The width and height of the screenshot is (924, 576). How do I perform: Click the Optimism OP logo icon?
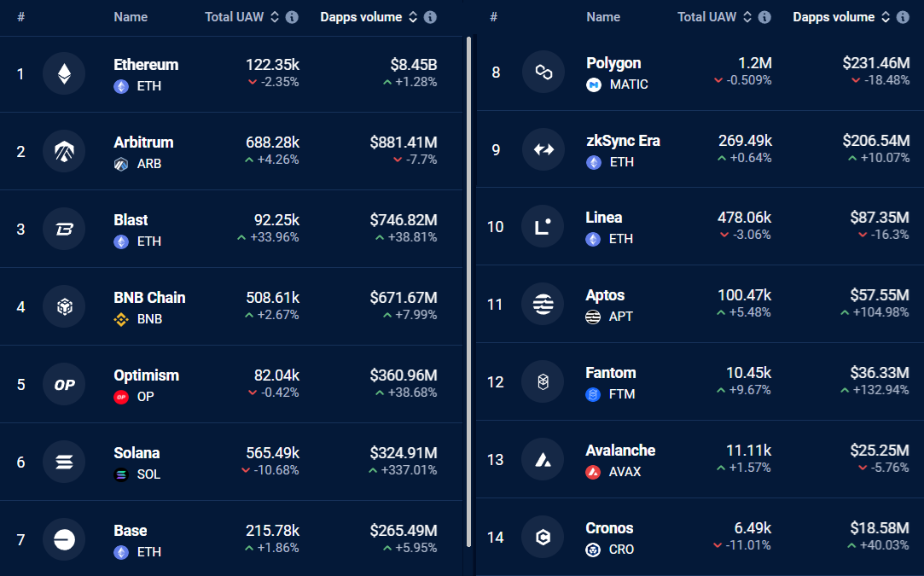click(64, 385)
